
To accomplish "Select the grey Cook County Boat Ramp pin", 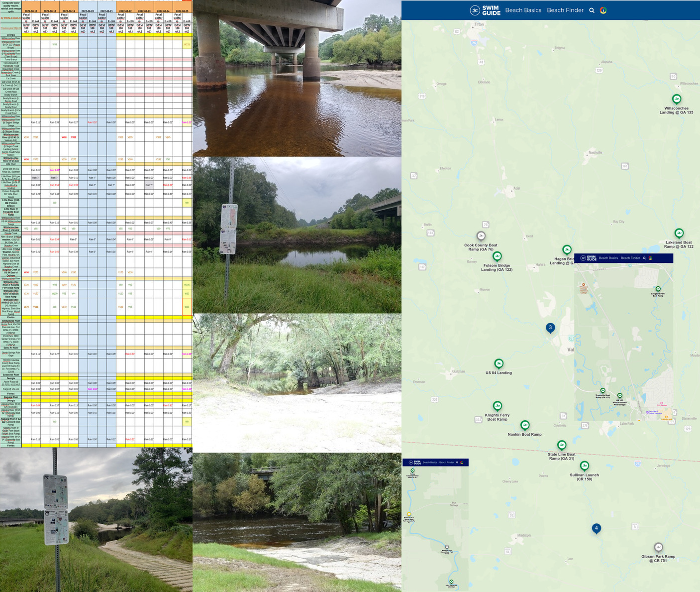I will pyautogui.click(x=481, y=236).
